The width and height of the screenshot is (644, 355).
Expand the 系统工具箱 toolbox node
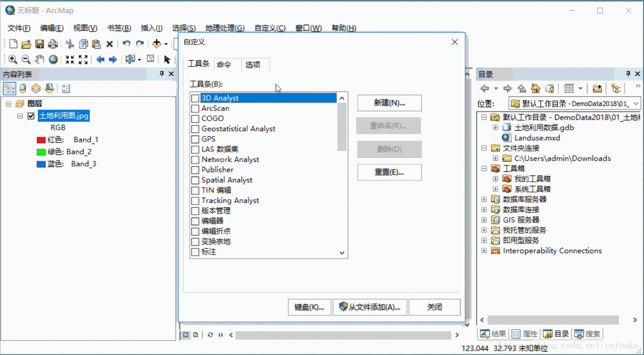(495, 189)
